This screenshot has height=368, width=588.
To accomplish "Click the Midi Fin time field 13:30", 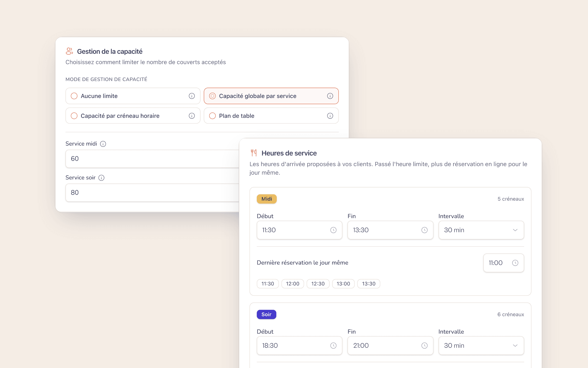I will click(390, 230).
